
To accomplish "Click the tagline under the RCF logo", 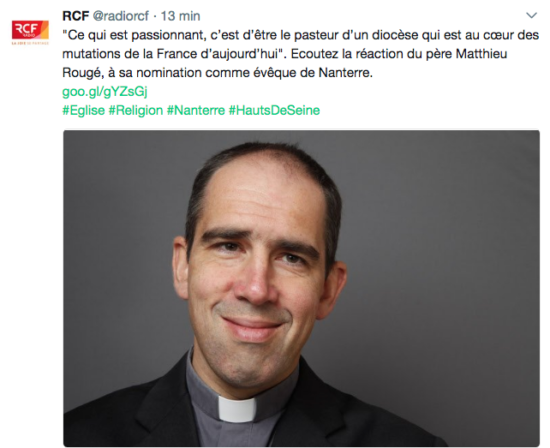I will pyautogui.click(x=30, y=43).
